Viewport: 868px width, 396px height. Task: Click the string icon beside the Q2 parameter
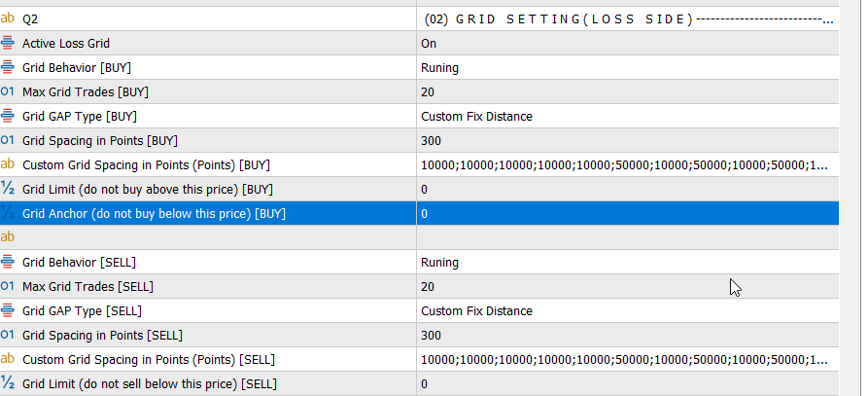[9, 18]
